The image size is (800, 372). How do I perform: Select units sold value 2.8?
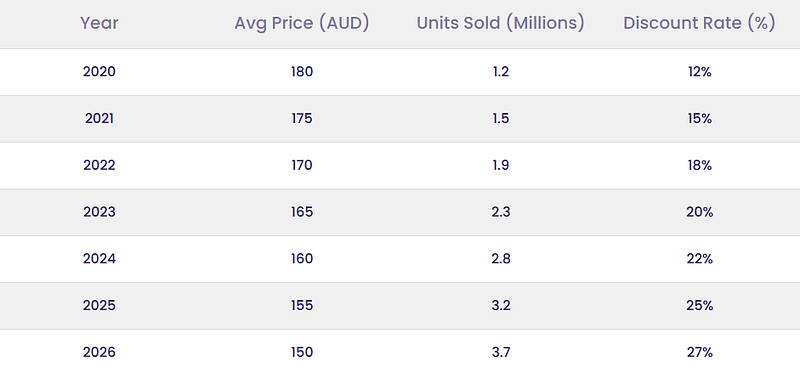tap(501, 259)
